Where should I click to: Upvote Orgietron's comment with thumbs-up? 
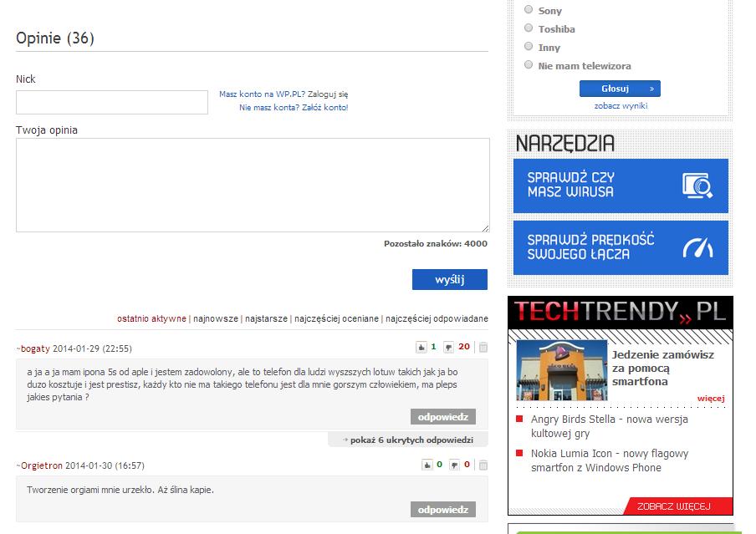427,465
